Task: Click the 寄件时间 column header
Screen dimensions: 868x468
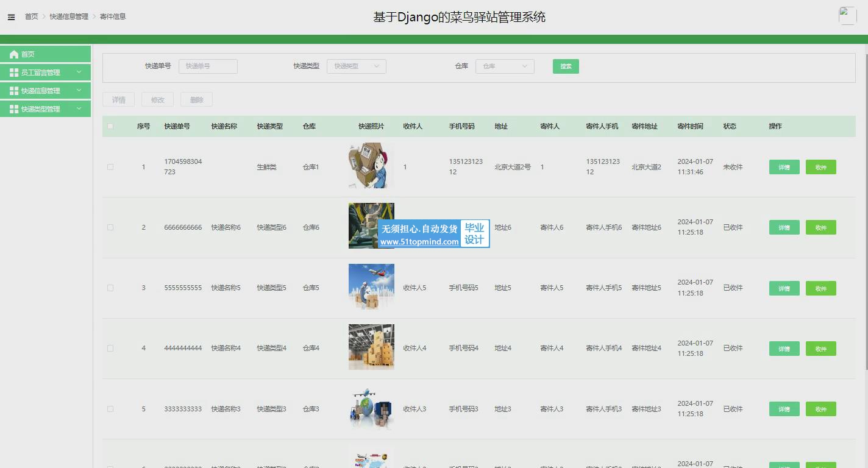Action: (690, 126)
